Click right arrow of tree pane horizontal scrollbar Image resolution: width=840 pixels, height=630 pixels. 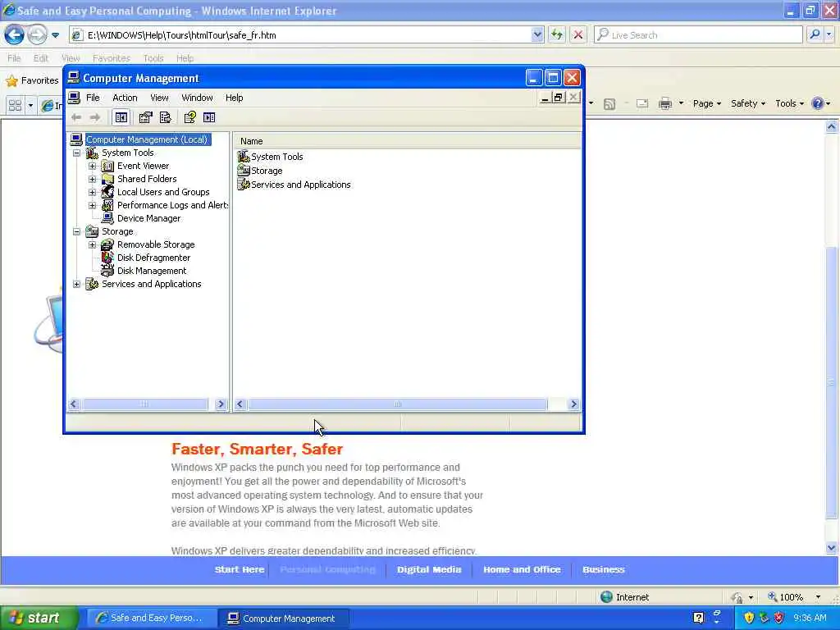[220, 404]
